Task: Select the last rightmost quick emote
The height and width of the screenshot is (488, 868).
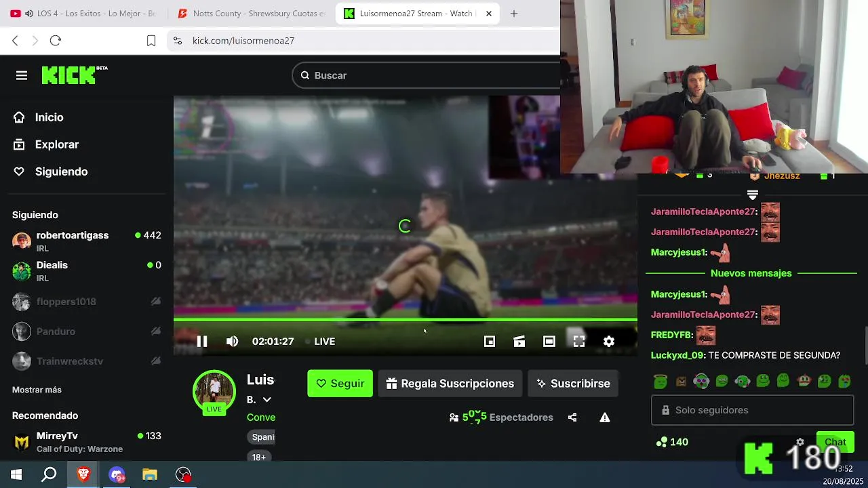Action: click(x=844, y=381)
